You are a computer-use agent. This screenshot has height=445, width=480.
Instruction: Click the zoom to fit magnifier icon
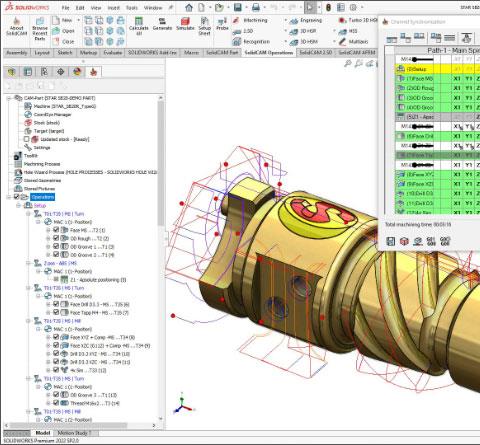coord(348,64)
